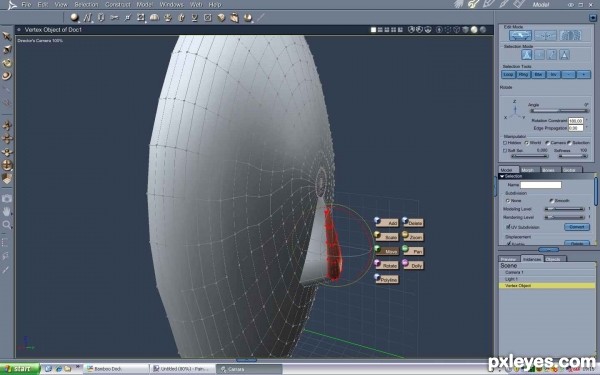Activate the last Selection Mode button

564,55
